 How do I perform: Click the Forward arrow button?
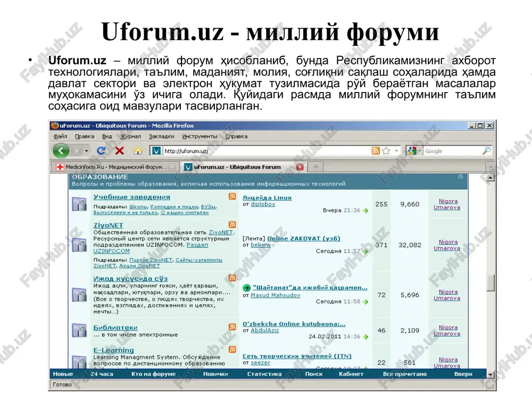coord(77,151)
